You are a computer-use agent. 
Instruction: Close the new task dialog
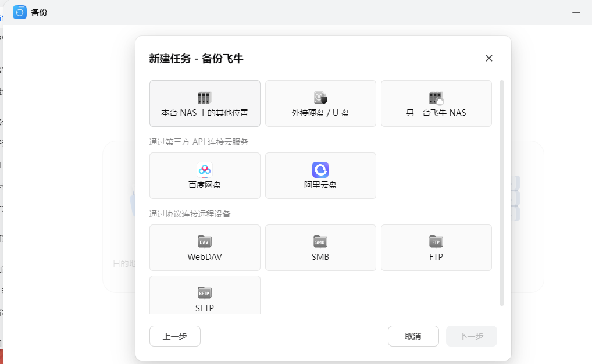coord(489,58)
